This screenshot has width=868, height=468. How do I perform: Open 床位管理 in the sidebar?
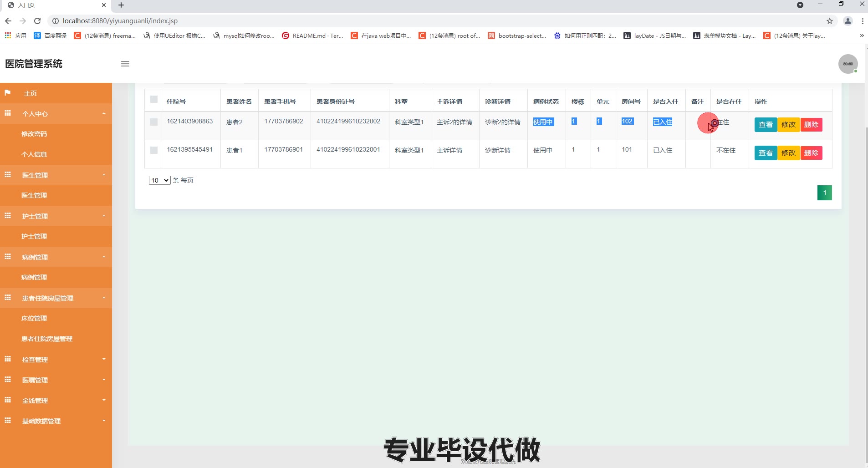click(x=34, y=318)
